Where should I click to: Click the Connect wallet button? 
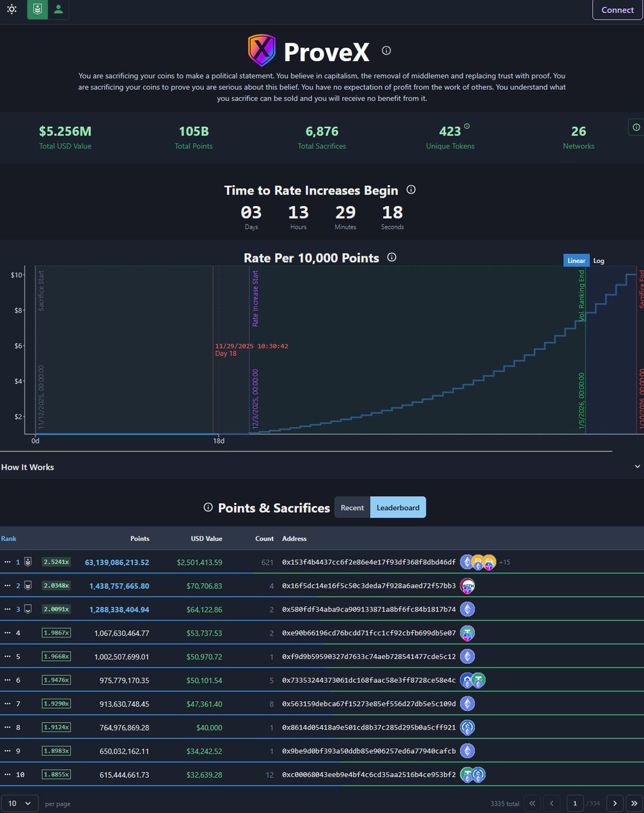tap(617, 10)
